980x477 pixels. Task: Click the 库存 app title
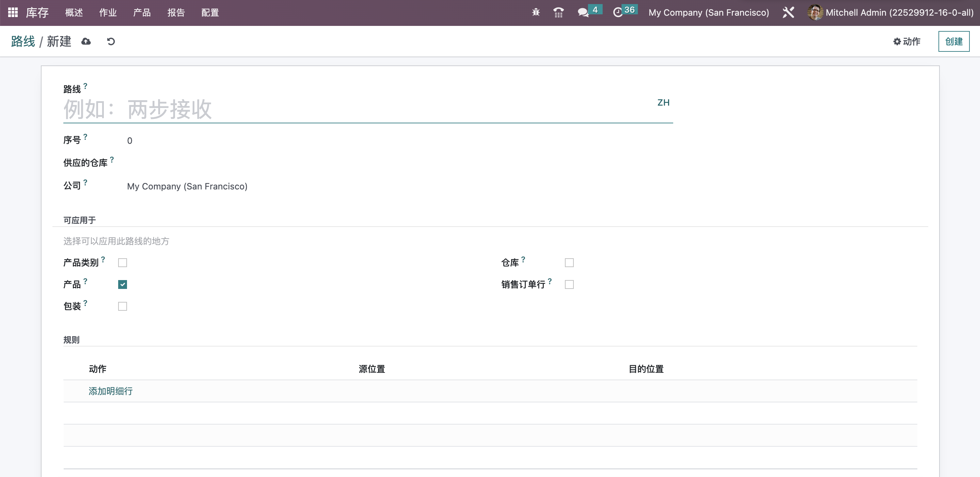coord(37,13)
